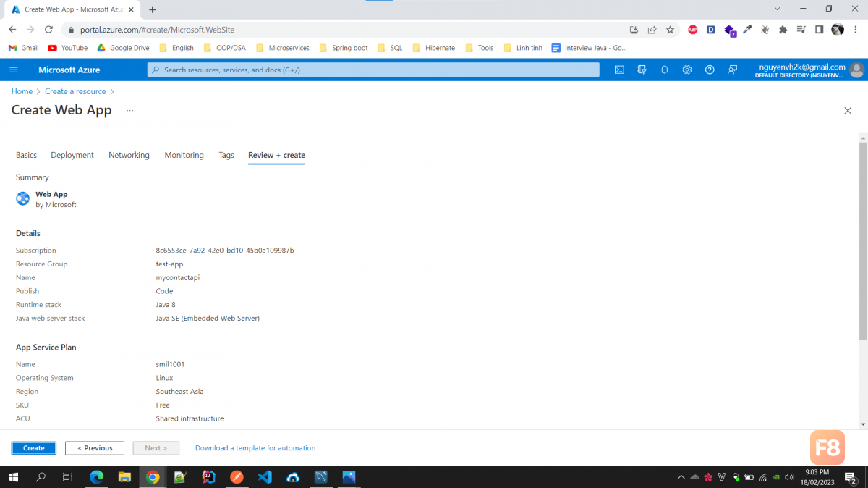Click the Create button
868x488 pixels.
tap(33, 448)
